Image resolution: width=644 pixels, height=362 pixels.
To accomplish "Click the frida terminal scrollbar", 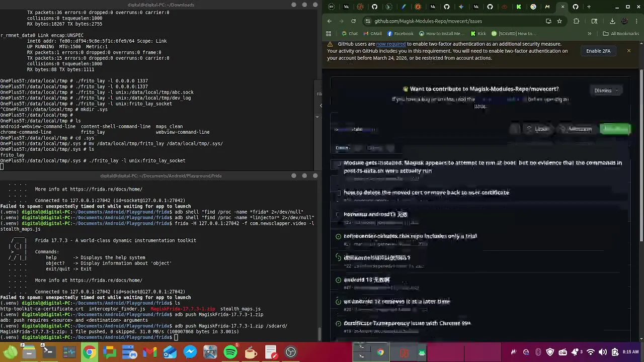I will point(320,334).
